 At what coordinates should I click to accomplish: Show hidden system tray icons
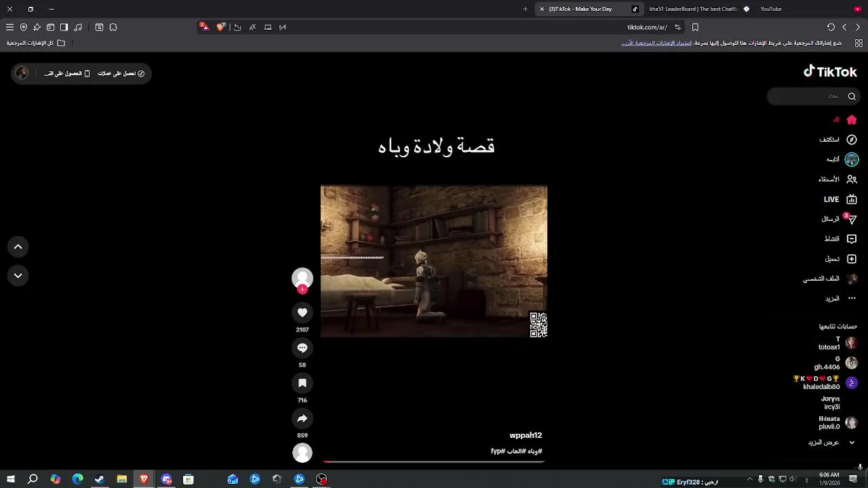pyautogui.click(x=749, y=479)
